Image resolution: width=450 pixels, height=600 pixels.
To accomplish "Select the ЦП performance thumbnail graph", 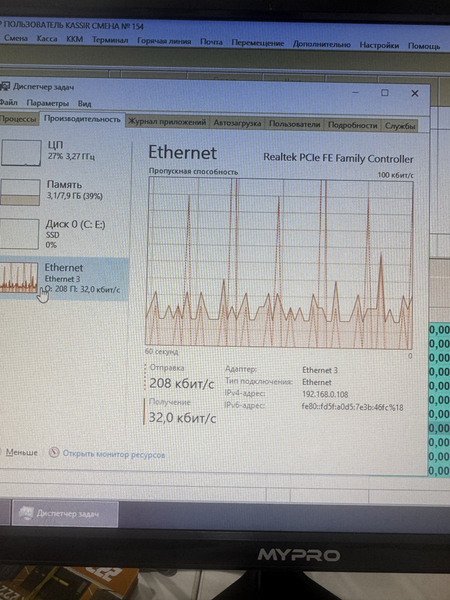I will point(21,153).
